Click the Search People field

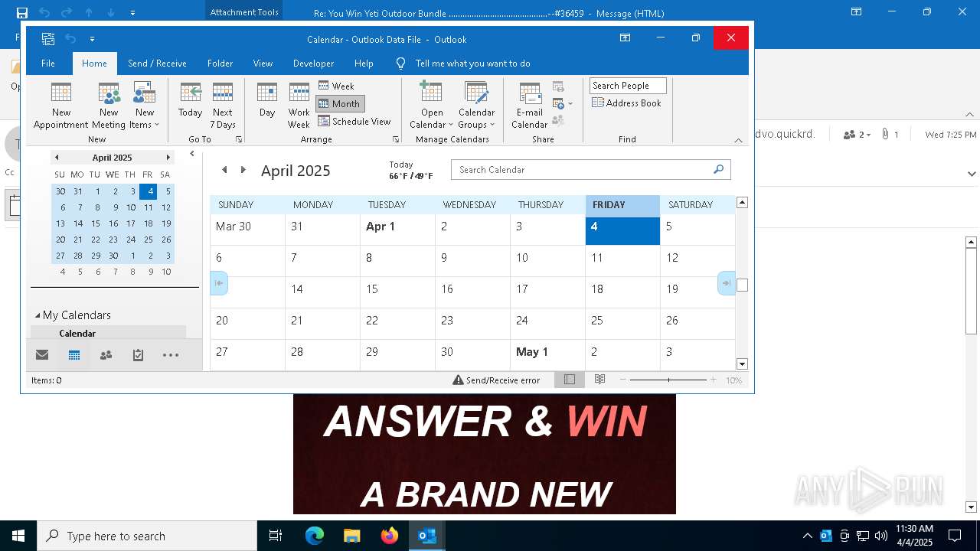[x=628, y=86]
